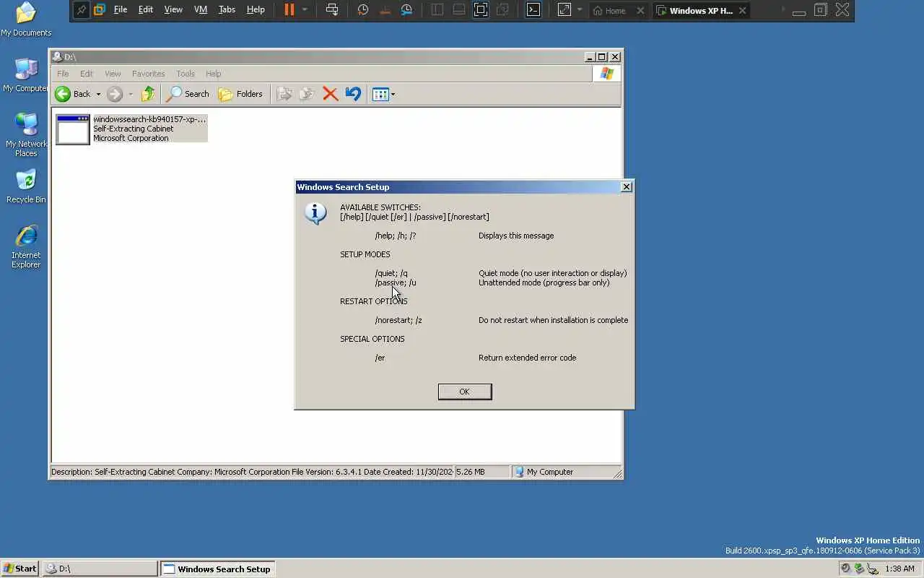Open the VMware View menu
Viewport: 924px width, 578px height.
pyautogui.click(x=173, y=10)
